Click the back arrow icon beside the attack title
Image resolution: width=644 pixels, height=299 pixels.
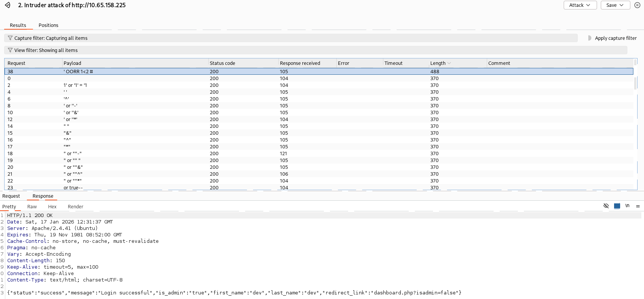click(x=8, y=5)
